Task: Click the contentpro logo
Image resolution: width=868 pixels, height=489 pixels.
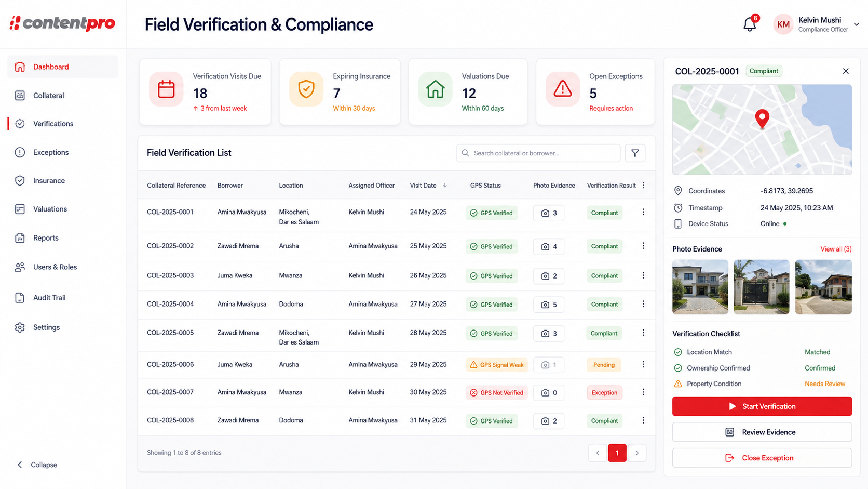Action: tap(63, 23)
